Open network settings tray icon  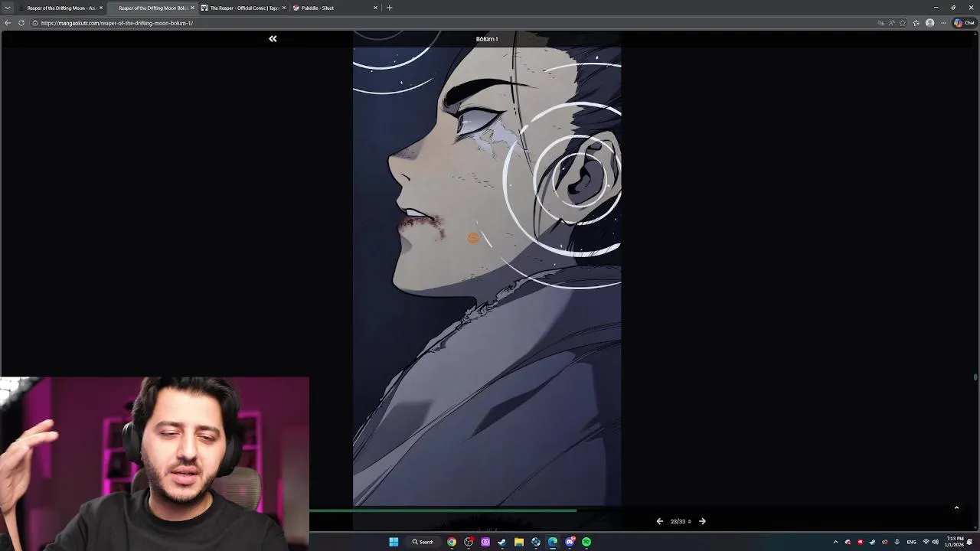point(926,542)
